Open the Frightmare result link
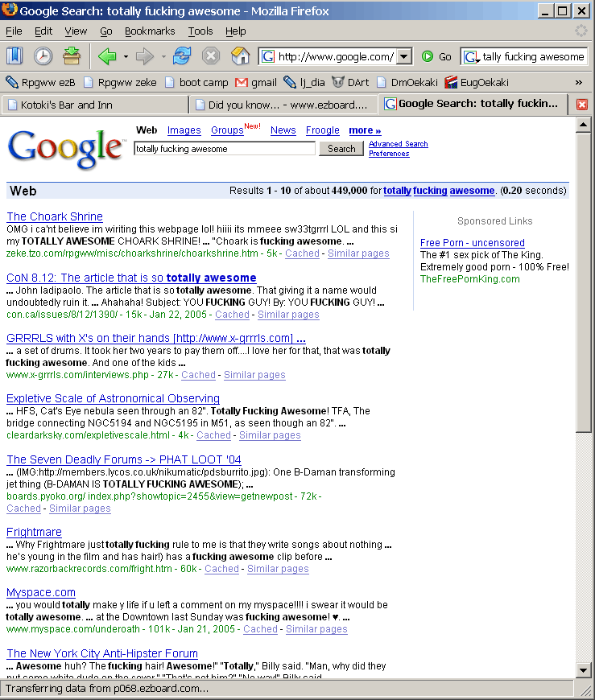595x700 pixels. coord(34,532)
